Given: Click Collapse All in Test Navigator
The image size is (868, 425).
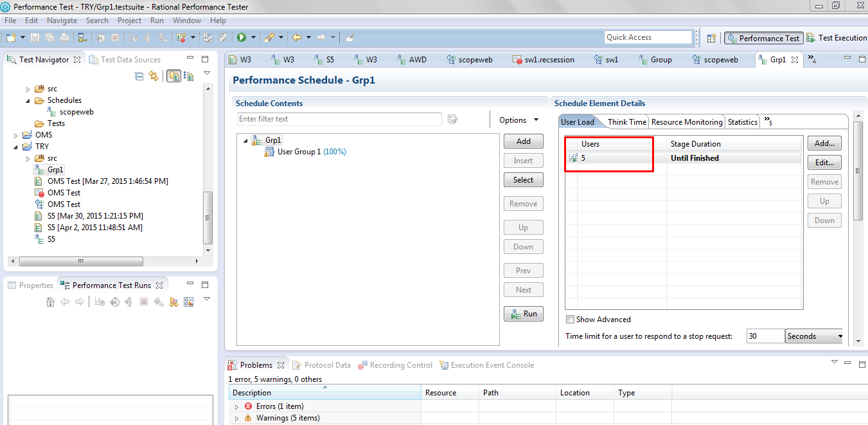Looking at the screenshot, I should pyautogui.click(x=139, y=76).
